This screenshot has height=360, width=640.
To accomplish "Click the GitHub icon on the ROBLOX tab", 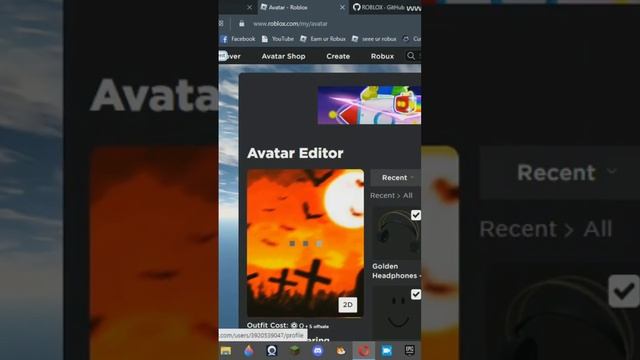I will tap(357, 7).
